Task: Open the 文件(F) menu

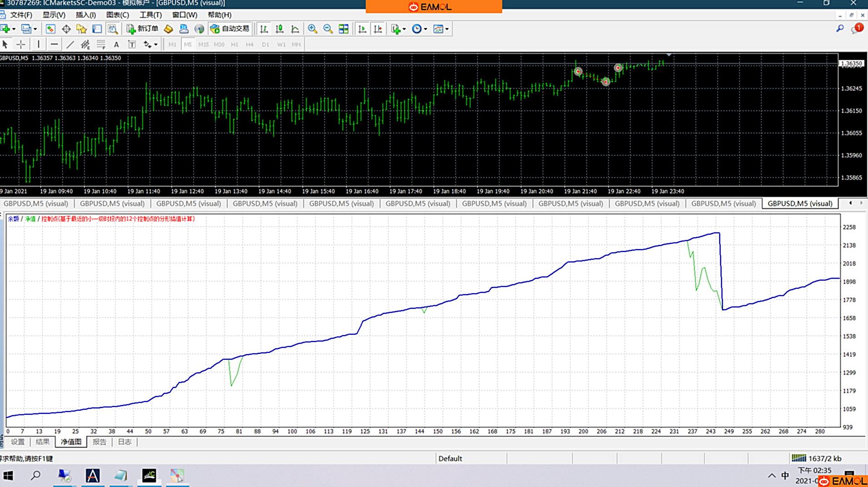Action: click(x=21, y=15)
